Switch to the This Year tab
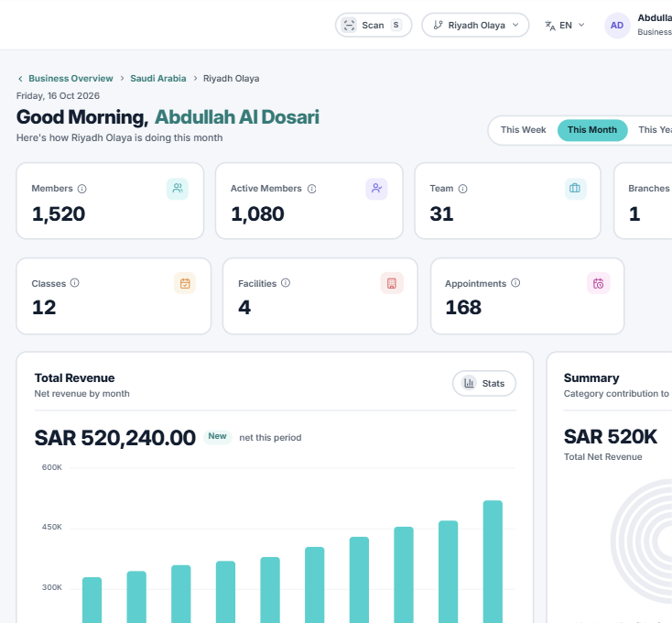The image size is (672, 623). (x=654, y=130)
